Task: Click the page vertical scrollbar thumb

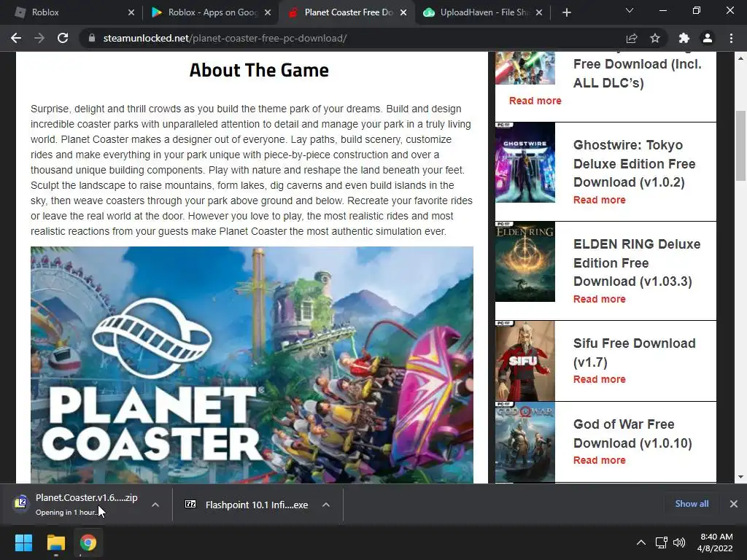Action: pos(740,146)
